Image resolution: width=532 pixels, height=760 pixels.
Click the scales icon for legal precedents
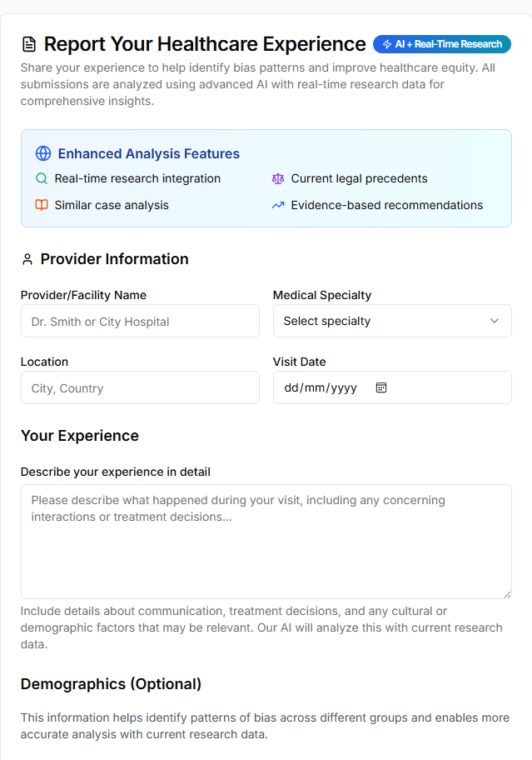278,178
